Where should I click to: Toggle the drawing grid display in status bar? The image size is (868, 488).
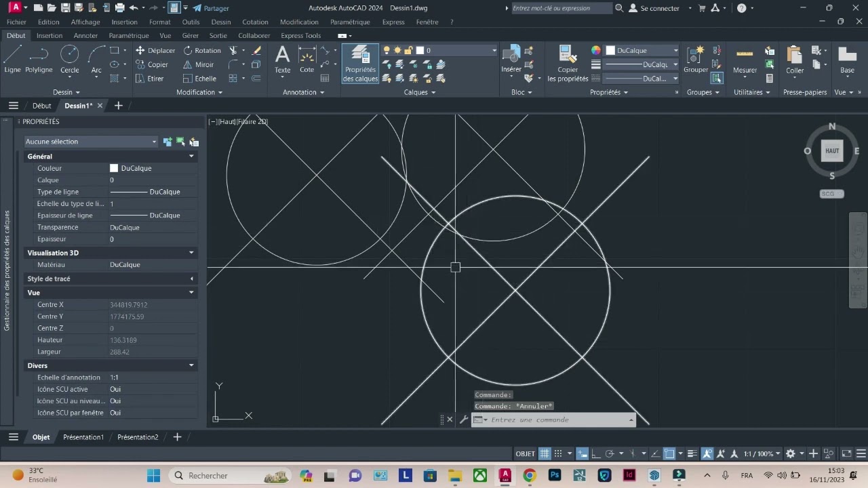coord(545,453)
